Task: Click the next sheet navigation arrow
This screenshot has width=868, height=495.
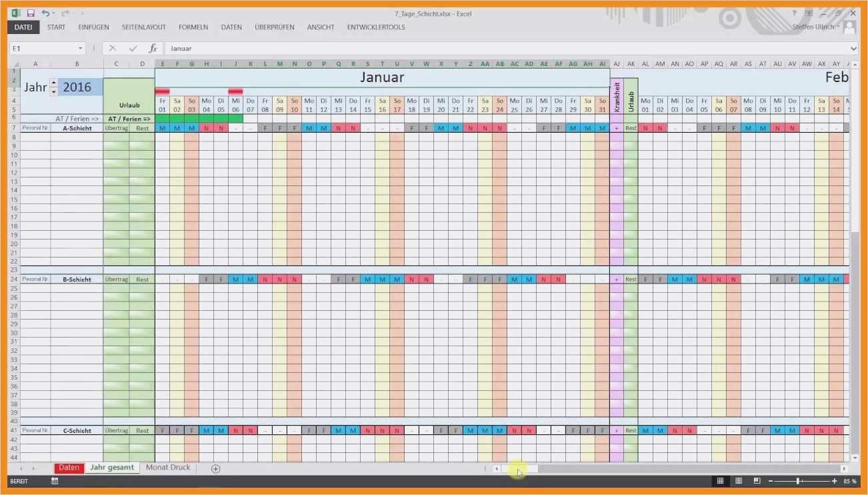Action: tap(33, 469)
